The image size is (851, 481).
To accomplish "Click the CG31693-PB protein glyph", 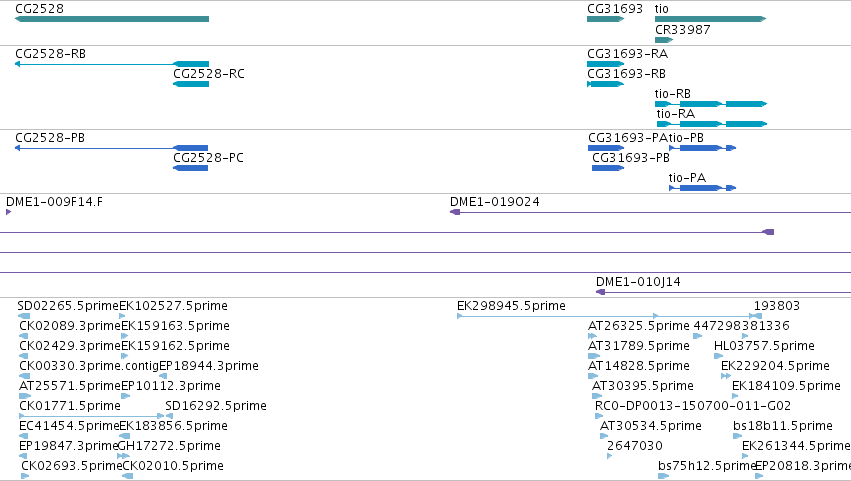I will click(x=608, y=168).
